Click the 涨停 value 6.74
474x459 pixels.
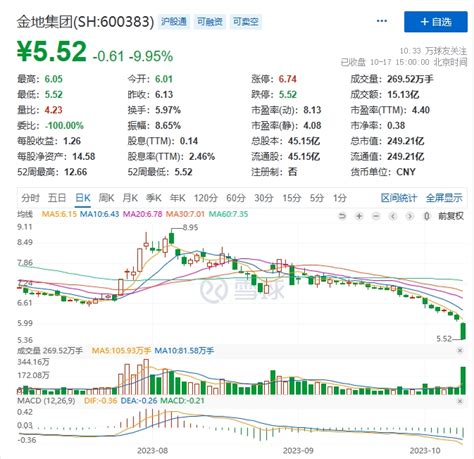coord(287,79)
